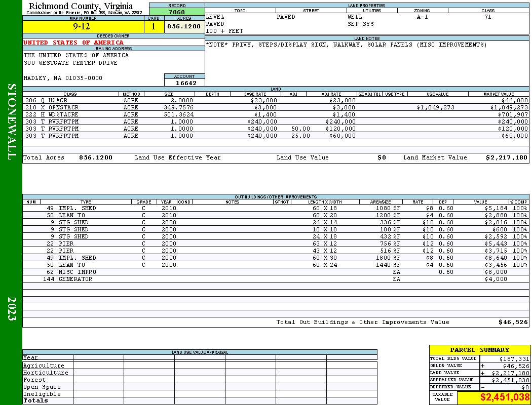Select the map number 9-12 field

[83, 26]
